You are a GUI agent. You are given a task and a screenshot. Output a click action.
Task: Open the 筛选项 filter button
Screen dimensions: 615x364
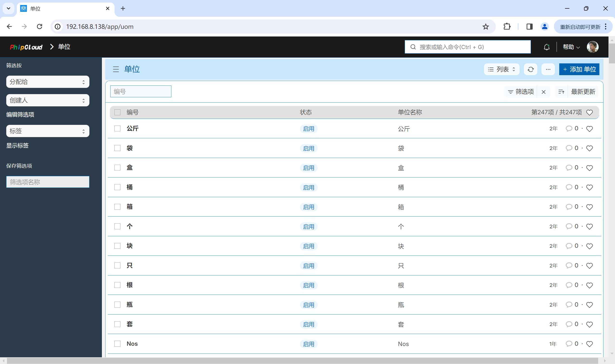click(x=521, y=92)
